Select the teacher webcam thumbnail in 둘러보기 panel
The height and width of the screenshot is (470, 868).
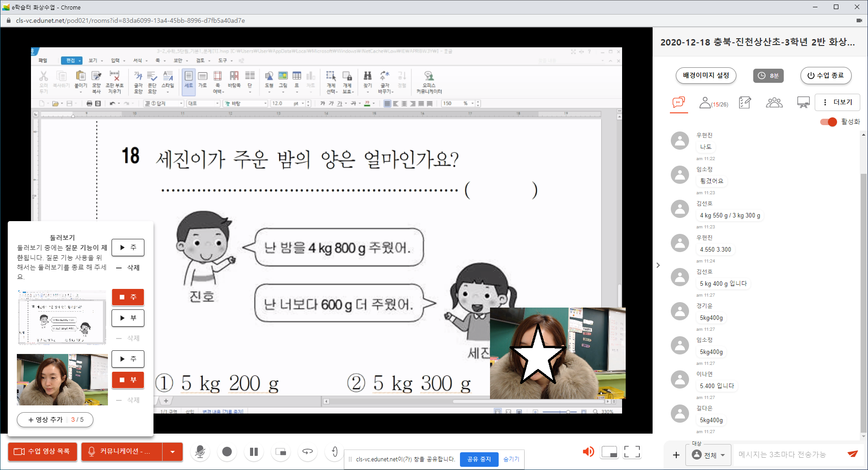click(62, 379)
